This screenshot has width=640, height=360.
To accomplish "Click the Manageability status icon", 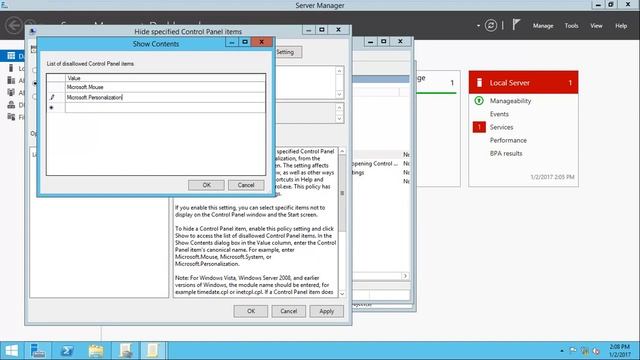I will (x=479, y=100).
